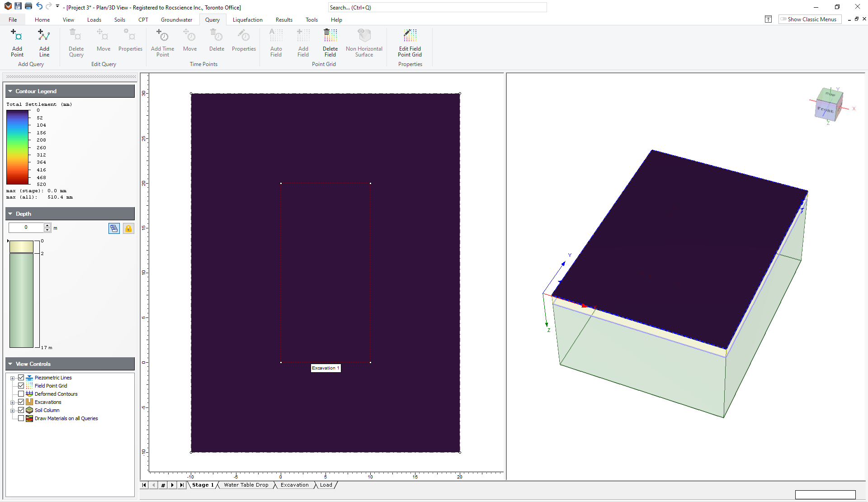Expand the Piezometric Lines tree item

(13, 377)
